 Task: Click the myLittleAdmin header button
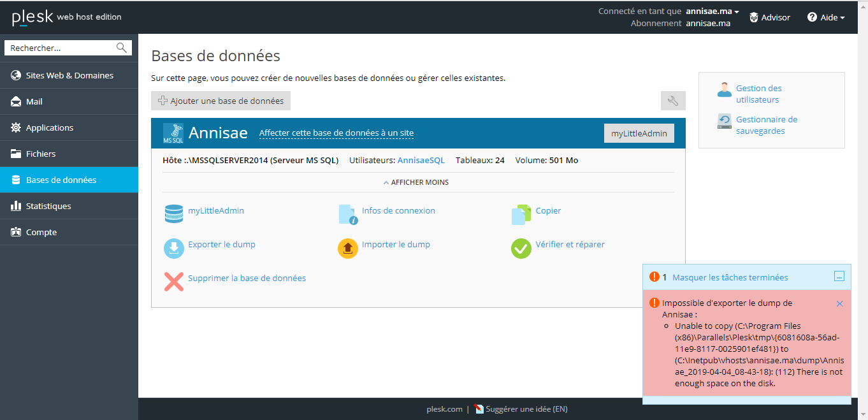pyautogui.click(x=639, y=133)
